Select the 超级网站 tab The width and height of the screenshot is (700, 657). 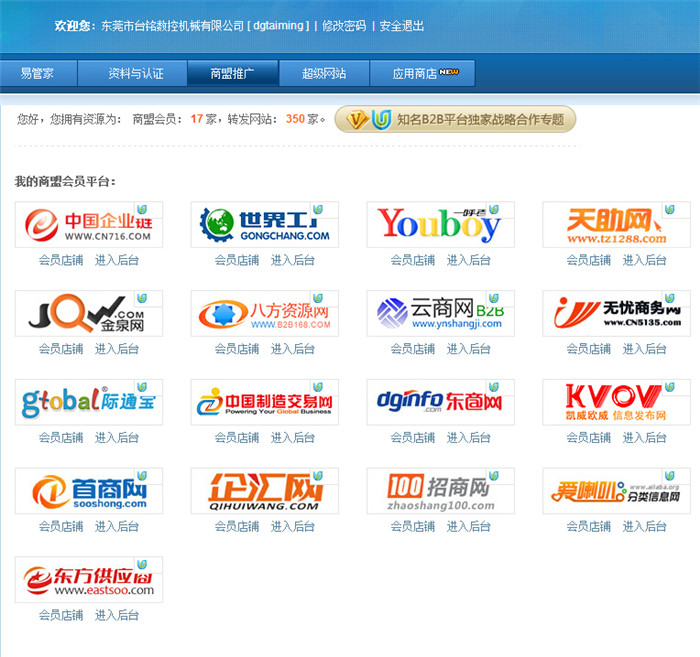pyautogui.click(x=324, y=74)
